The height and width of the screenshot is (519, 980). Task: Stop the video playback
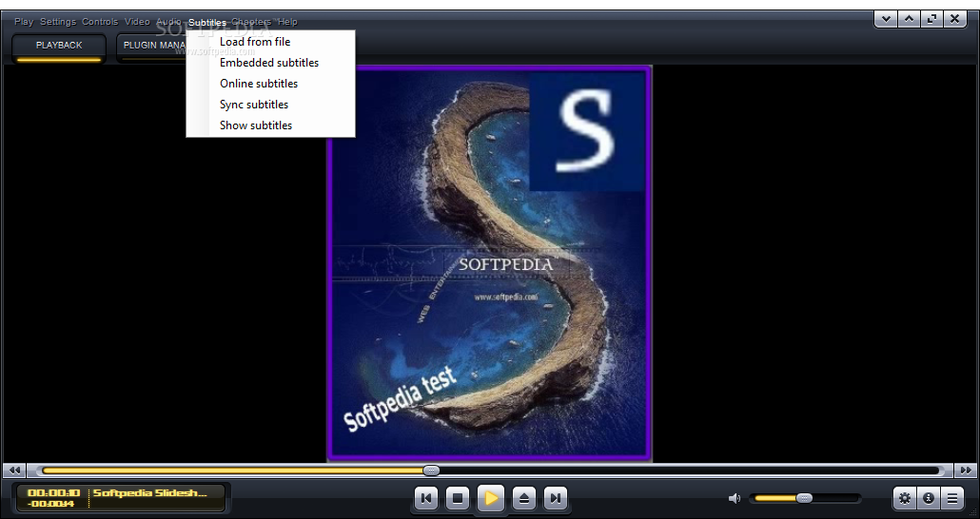(458, 498)
